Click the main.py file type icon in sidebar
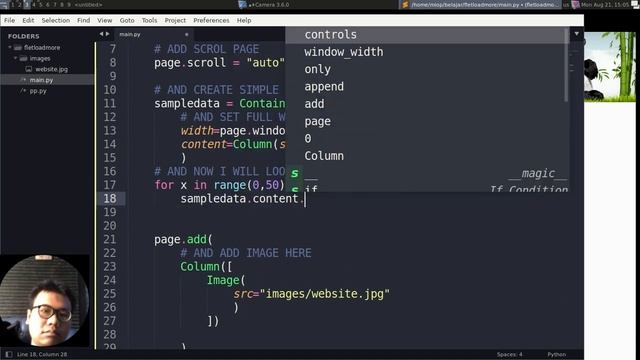The image size is (640, 360). 23,80
